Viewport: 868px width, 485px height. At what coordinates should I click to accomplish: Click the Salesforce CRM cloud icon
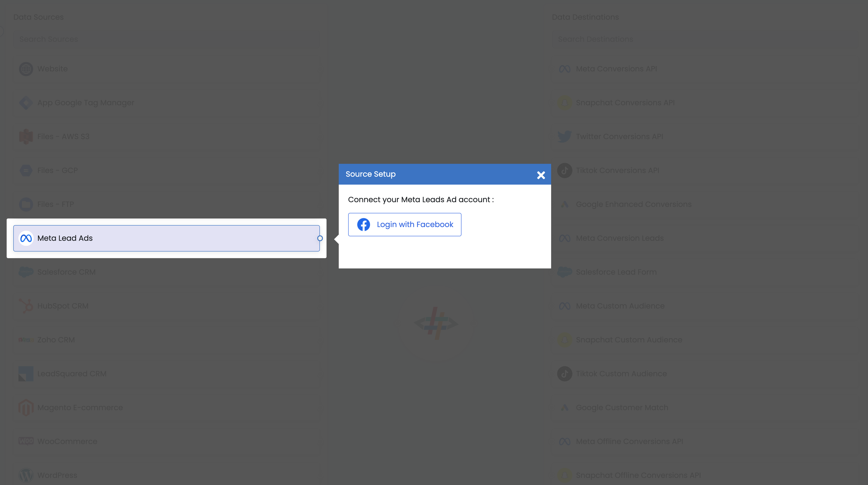coord(26,272)
